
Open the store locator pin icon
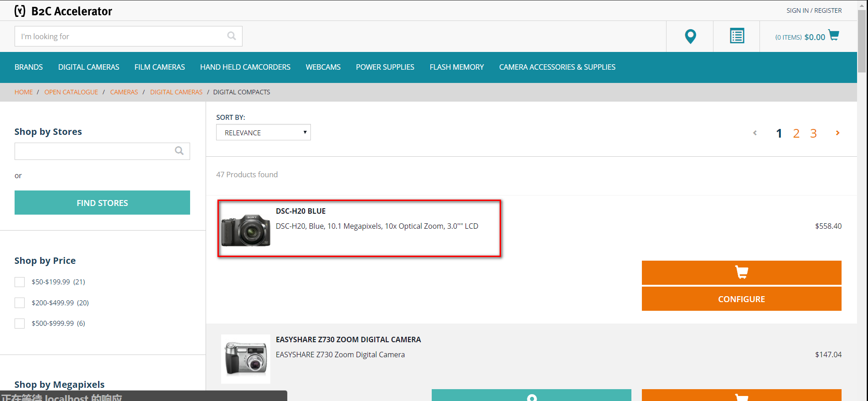690,36
